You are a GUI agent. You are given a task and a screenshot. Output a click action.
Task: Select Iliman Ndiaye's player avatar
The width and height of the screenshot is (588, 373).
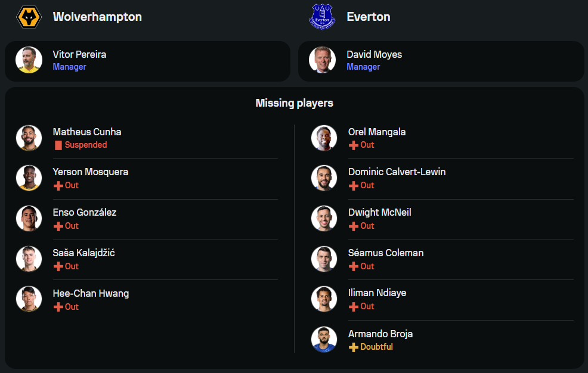pos(324,299)
